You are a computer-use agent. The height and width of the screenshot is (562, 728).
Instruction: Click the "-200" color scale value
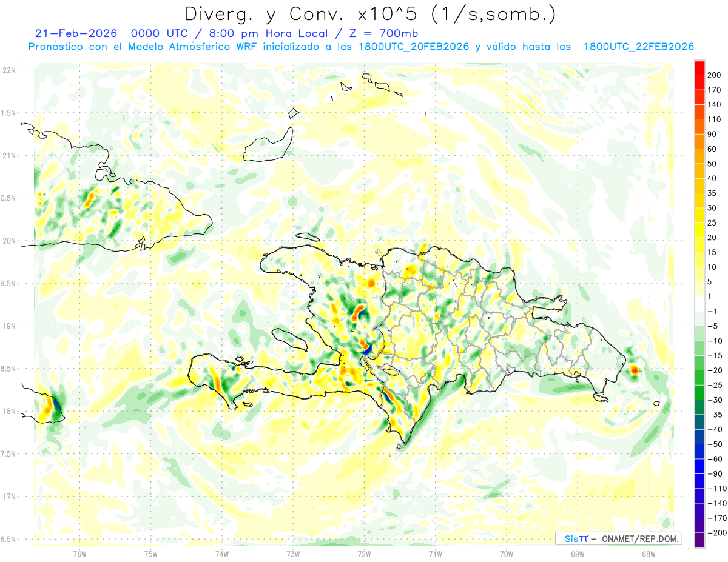716,534
